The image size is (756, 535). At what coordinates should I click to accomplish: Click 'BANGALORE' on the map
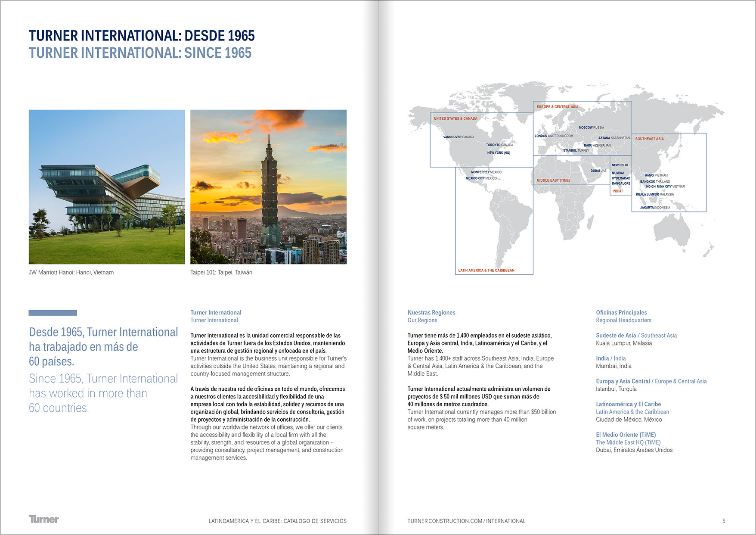click(x=621, y=183)
